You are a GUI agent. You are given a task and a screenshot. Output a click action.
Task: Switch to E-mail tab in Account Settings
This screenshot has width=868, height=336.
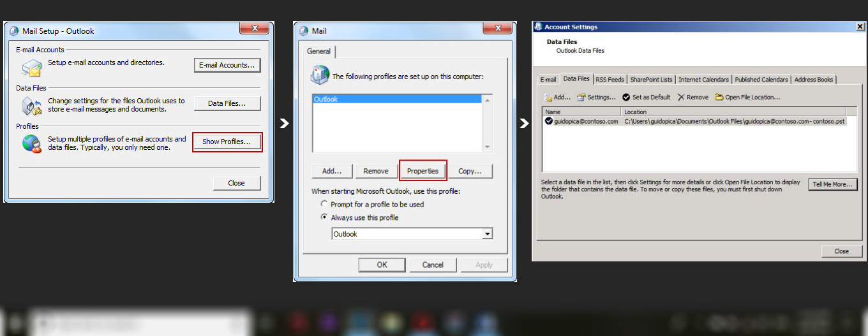[548, 80]
